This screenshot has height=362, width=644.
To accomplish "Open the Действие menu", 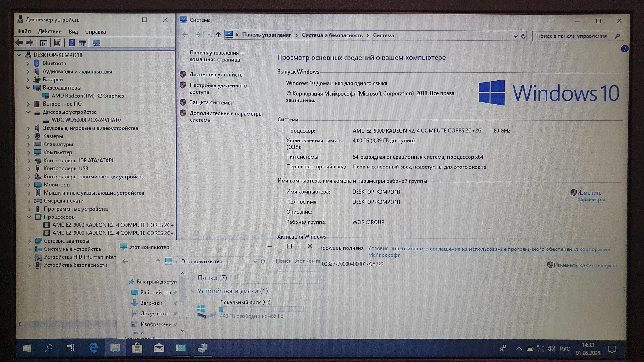I will [50, 32].
